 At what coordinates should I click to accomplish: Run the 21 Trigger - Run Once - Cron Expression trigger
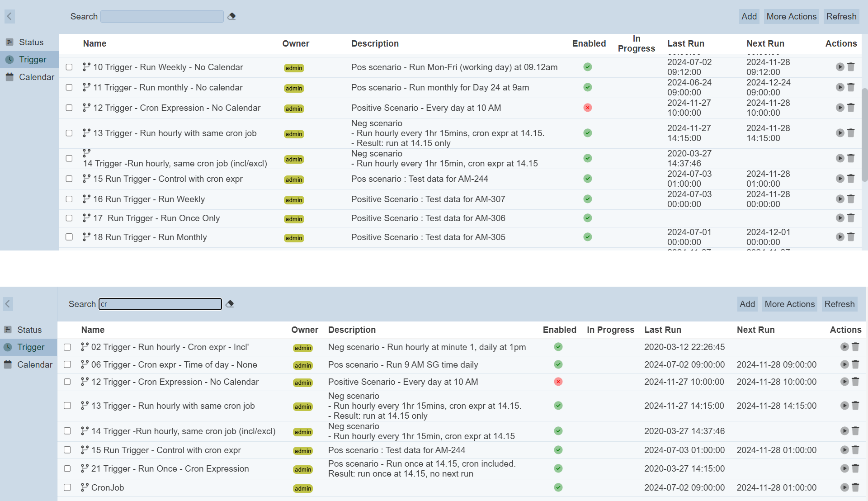tap(844, 468)
